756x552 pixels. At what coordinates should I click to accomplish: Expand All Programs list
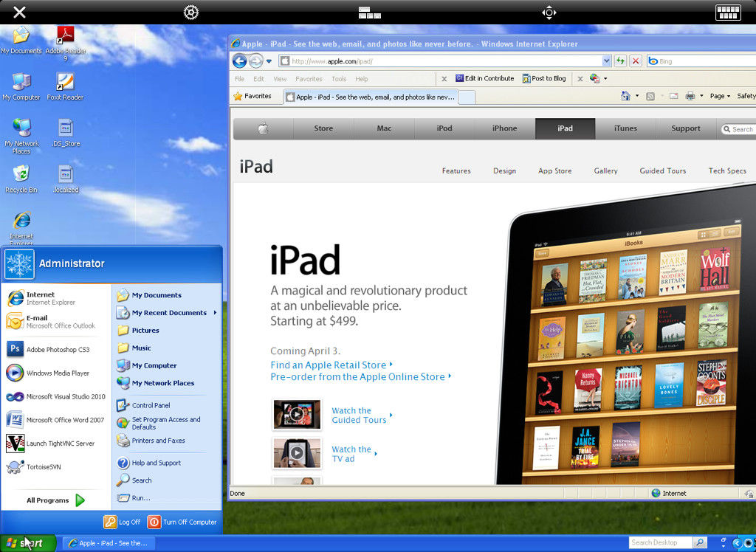pyautogui.click(x=56, y=500)
